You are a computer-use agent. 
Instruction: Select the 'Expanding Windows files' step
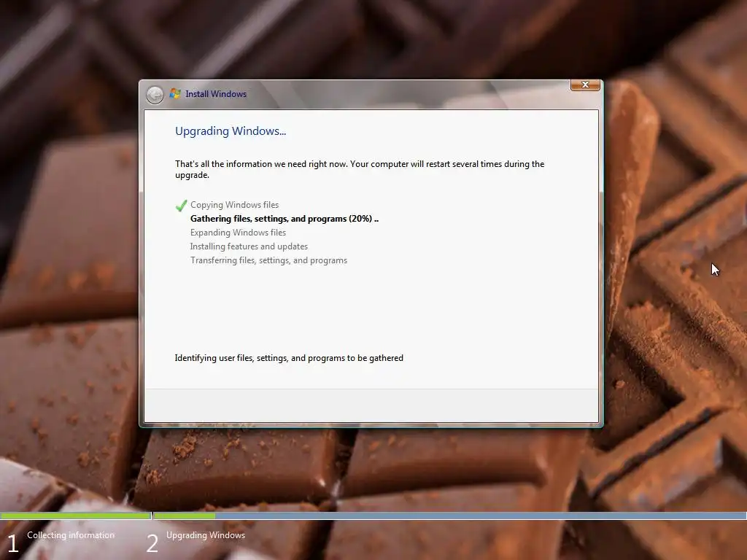click(x=239, y=233)
